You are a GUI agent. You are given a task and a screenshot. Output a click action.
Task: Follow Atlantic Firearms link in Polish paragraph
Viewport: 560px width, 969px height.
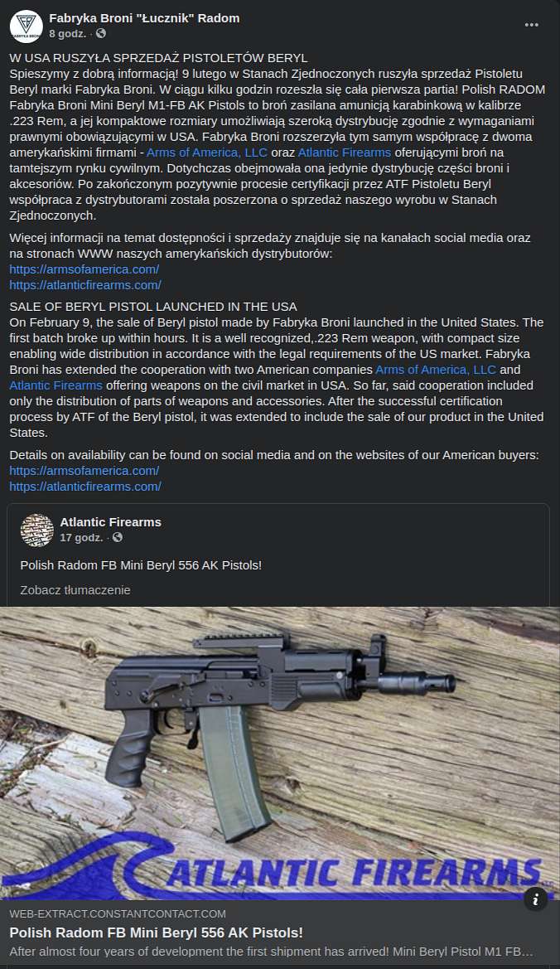point(345,152)
